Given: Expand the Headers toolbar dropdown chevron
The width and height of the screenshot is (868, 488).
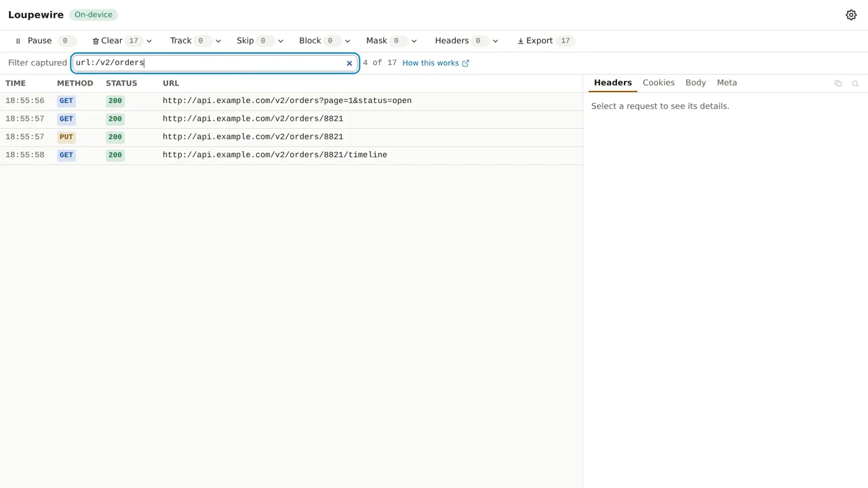Looking at the screenshot, I should [495, 41].
